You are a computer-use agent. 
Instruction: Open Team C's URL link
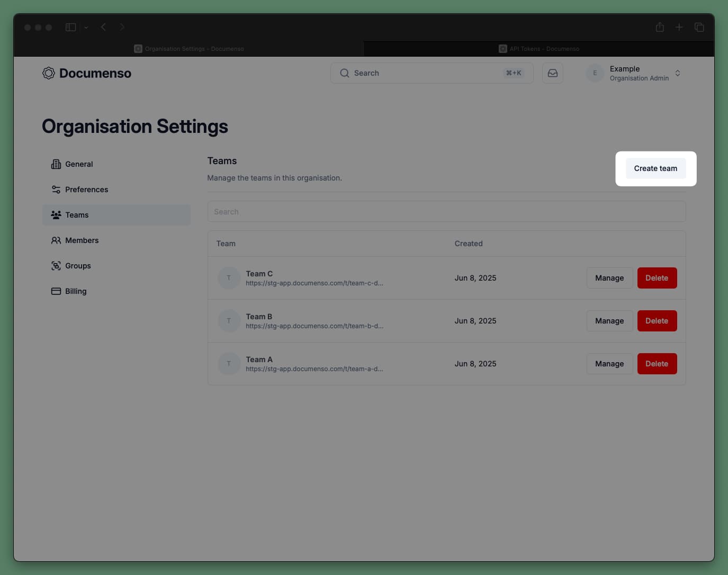pos(315,283)
